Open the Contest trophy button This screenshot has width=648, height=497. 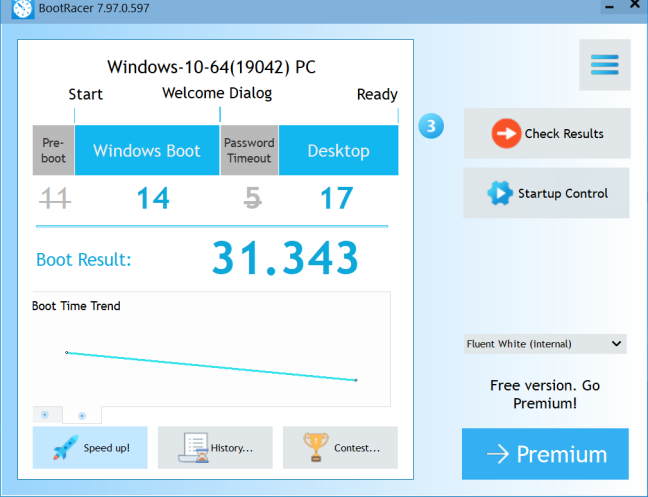[x=340, y=447]
